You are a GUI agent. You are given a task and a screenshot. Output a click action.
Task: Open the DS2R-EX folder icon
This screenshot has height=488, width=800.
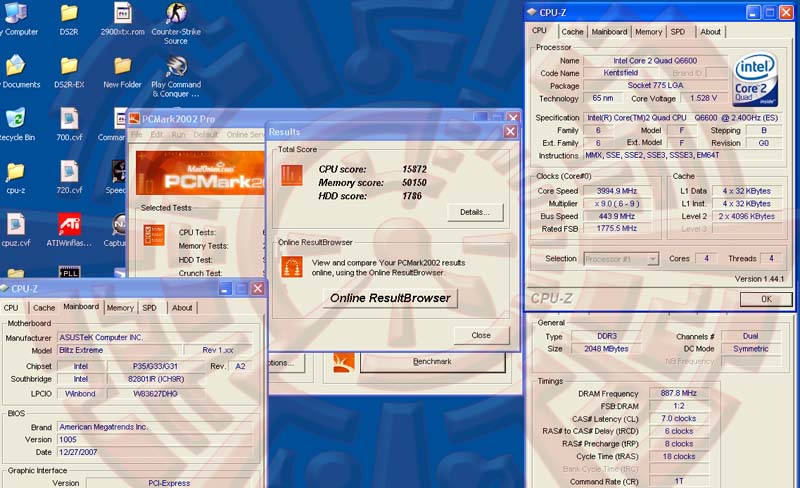pos(69,66)
